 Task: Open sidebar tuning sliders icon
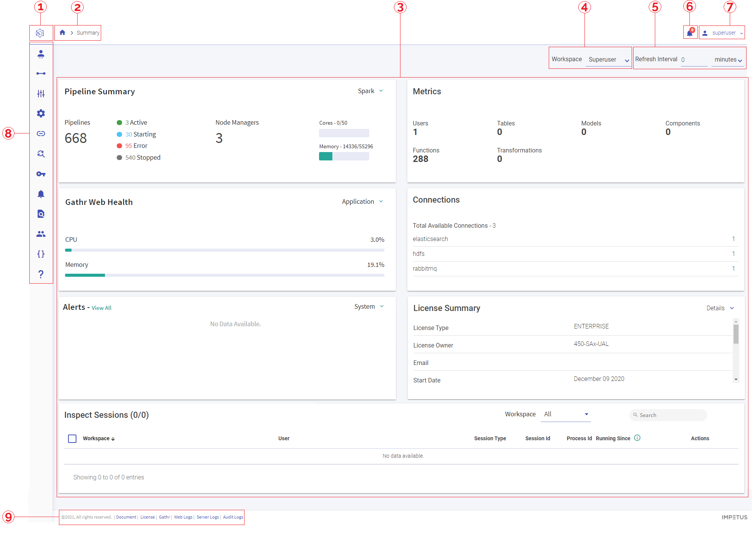pyautogui.click(x=41, y=94)
